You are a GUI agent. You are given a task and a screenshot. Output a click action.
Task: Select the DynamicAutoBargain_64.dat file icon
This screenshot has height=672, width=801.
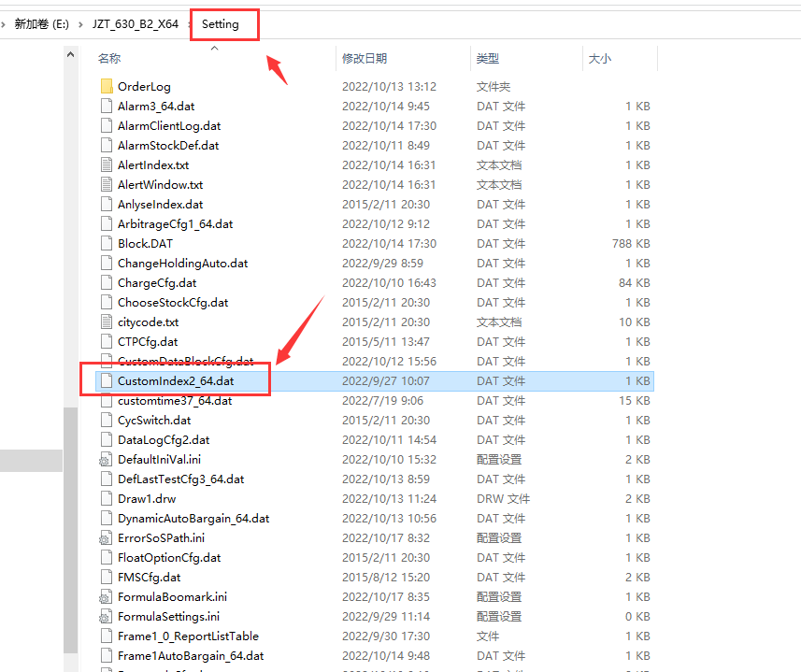tap(107, 519)
